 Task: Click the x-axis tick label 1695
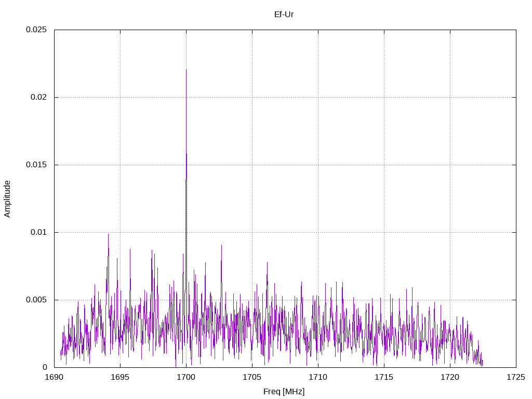point(120,377)
